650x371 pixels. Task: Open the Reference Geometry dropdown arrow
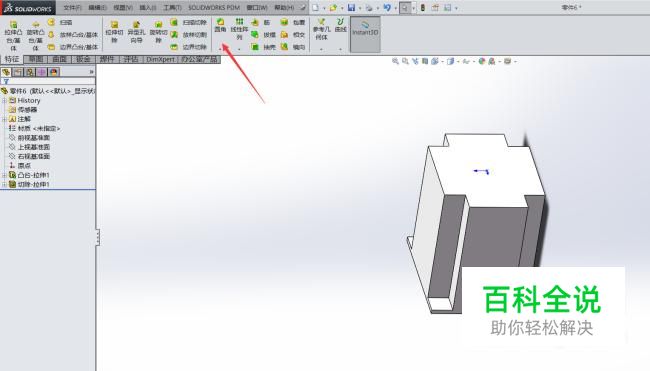pos(321,49)
